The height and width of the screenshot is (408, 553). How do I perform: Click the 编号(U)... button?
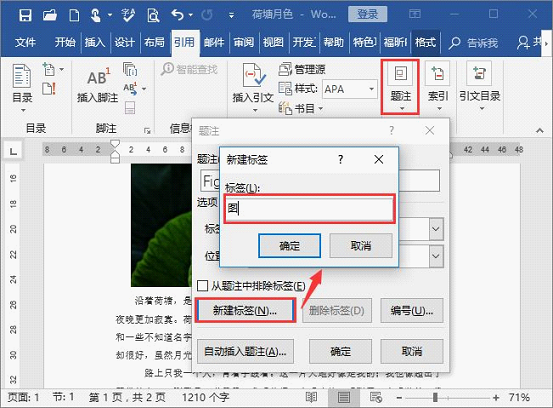412,311
